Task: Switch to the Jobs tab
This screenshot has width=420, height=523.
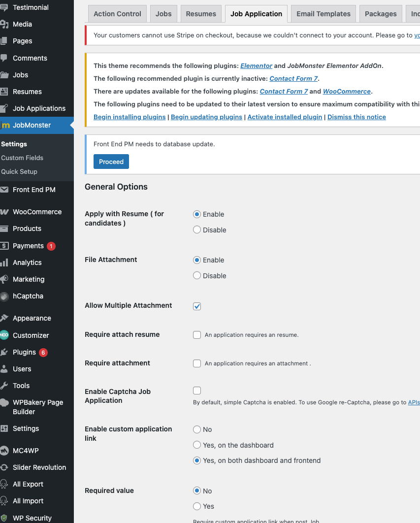Action: [x=163, y=14]
